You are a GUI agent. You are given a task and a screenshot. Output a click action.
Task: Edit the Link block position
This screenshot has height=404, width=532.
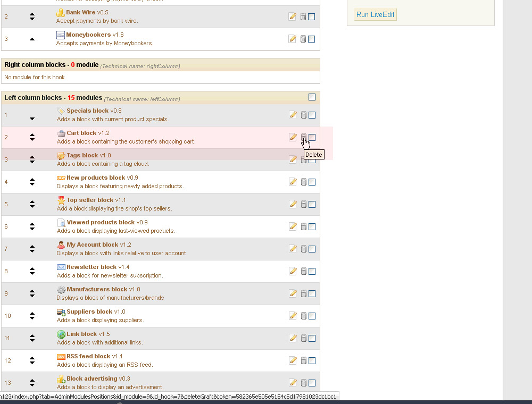click(293, 338)
